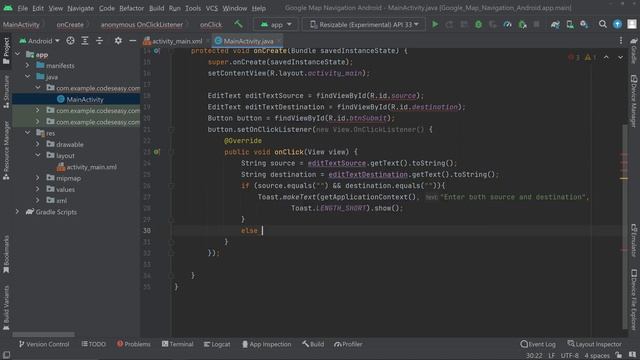Open the Resizable API 33 device dropdown
This screenshot has height=360, width=640.
(x=364, y=24)
